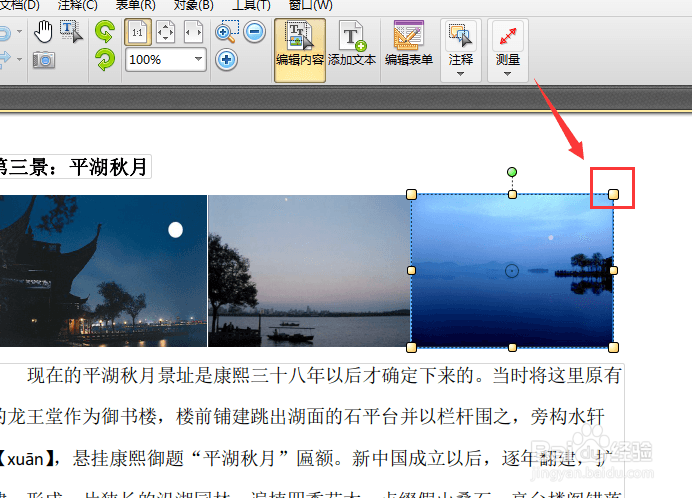Click the bottom-middle handle of selected image

pyautogui.click(x=512, y=347)
